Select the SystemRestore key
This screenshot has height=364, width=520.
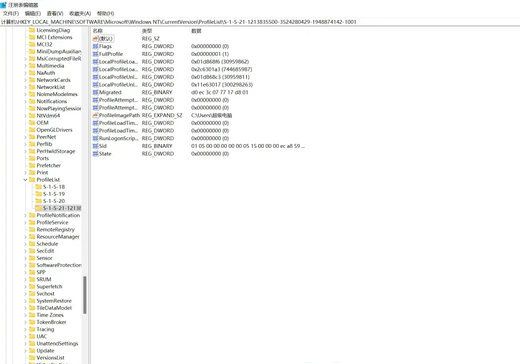54,301
